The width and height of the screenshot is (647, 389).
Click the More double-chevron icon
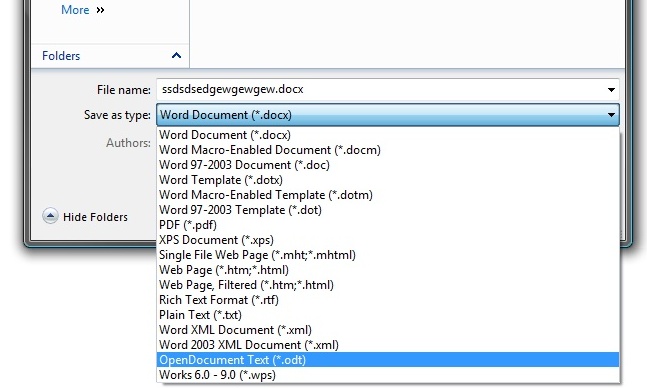pos(100,10)
